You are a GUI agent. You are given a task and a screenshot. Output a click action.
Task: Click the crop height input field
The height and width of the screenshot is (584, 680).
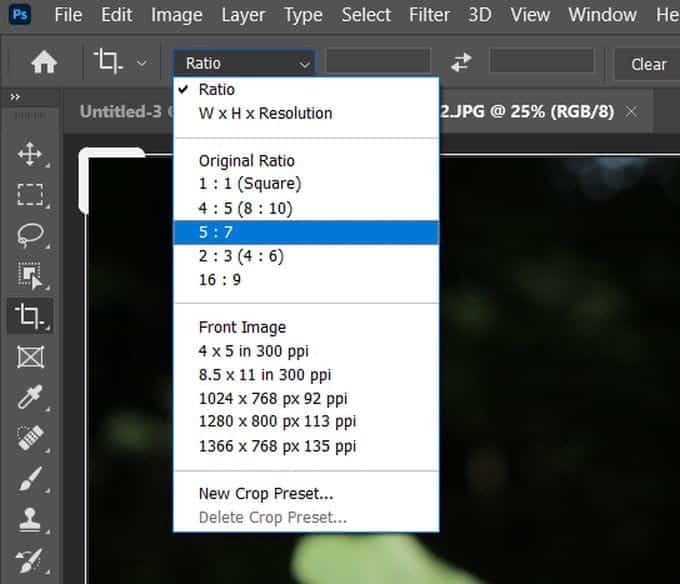point(542,61)
